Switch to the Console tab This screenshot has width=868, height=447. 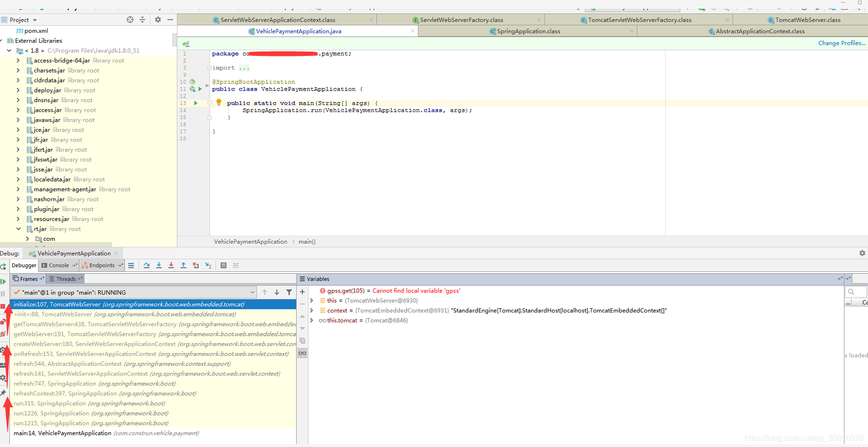[x=55, y=266]
